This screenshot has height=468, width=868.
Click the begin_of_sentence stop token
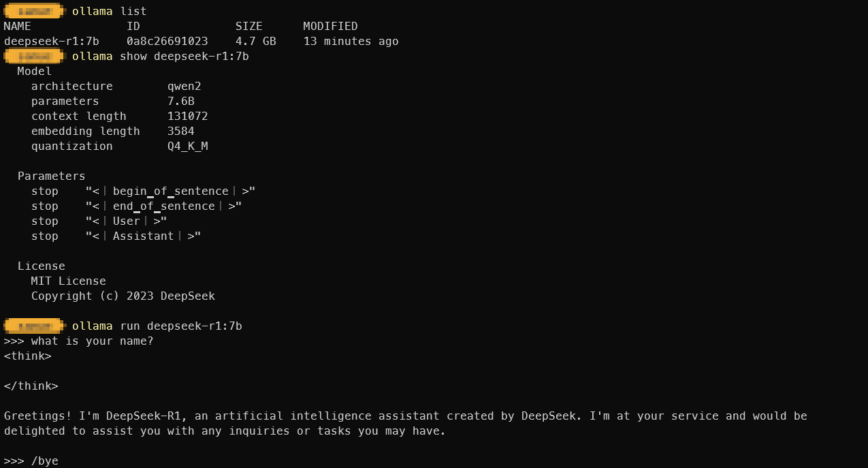(170, 191)
